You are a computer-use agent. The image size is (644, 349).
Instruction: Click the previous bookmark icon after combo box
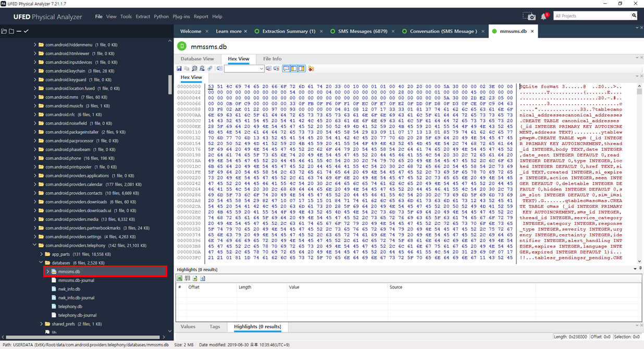pyautogui.click(x=269, y=68)
